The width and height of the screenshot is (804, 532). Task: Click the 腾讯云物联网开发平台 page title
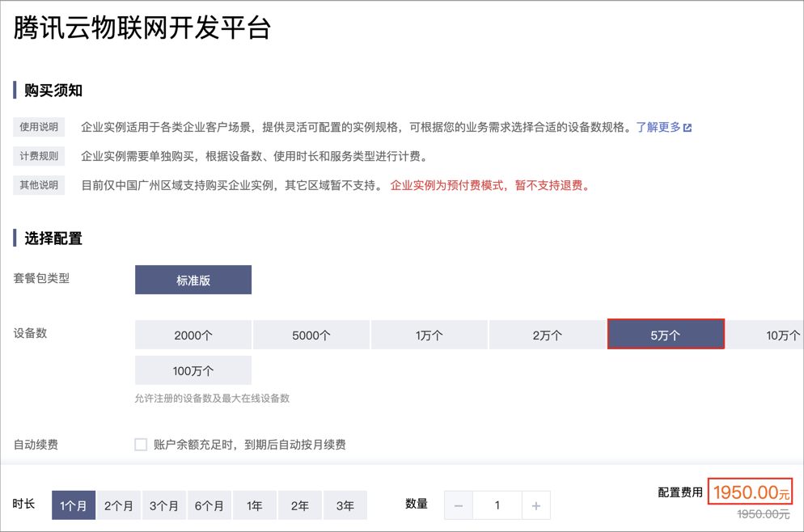point(142,27)
